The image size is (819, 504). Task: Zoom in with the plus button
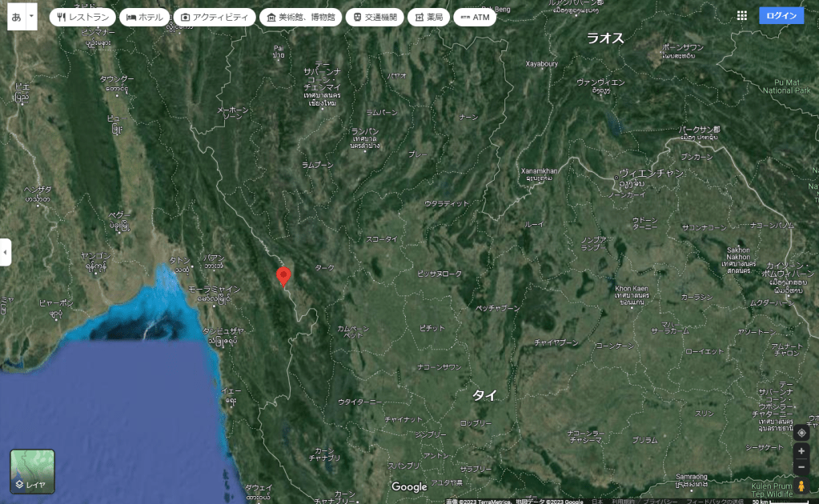click(801, 451)
